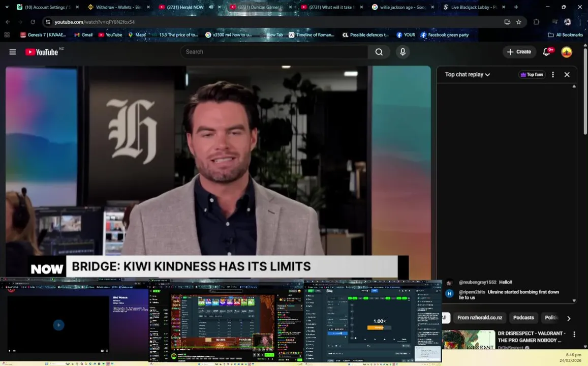The image size is (588, 366).
Task: Open Maps bookmark
Action: click(137, 35)
